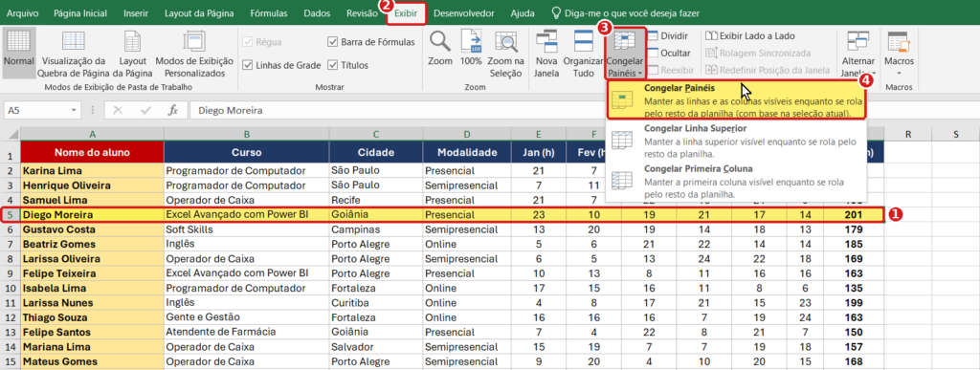Click the cell Soft Skills
Screen dimensions: 980x370
point(247,229)
